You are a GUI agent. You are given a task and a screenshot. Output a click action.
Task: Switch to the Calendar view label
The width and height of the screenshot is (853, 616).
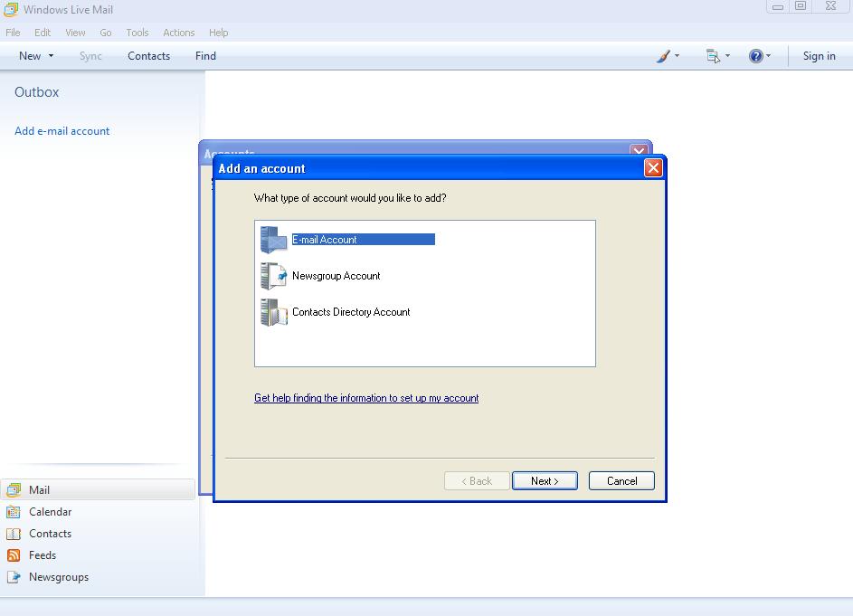pyautogui.click(x=50, y=511)
